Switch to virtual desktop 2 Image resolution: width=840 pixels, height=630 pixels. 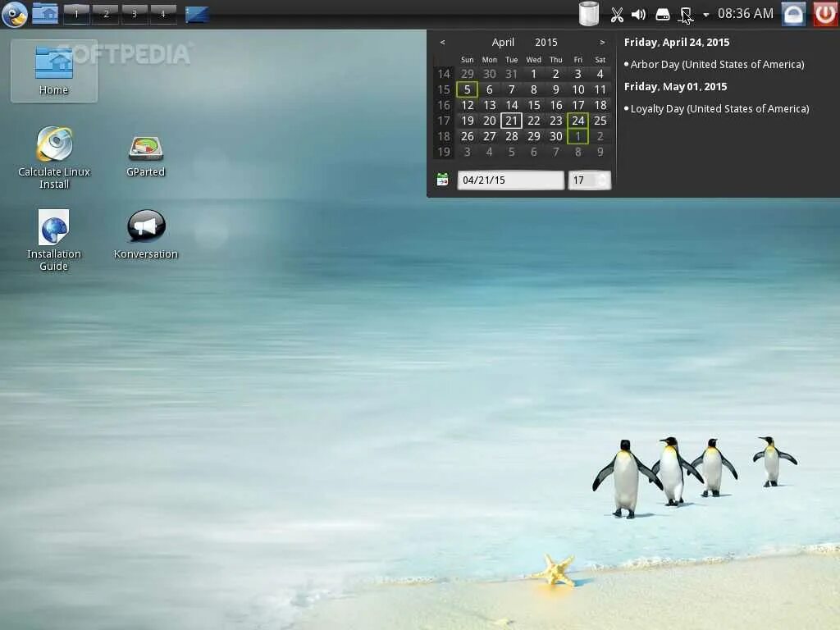106,14
